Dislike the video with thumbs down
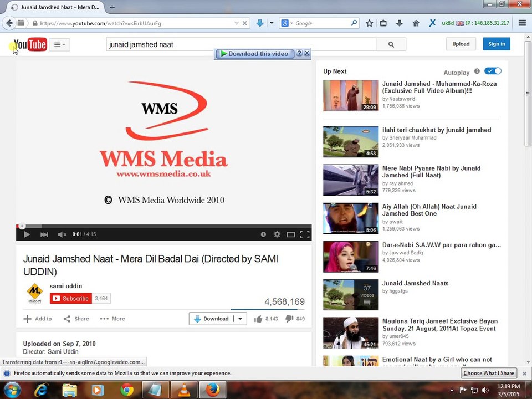Image resolution: width=532 pixels, height=399 pixels. (x=295, y=319)
